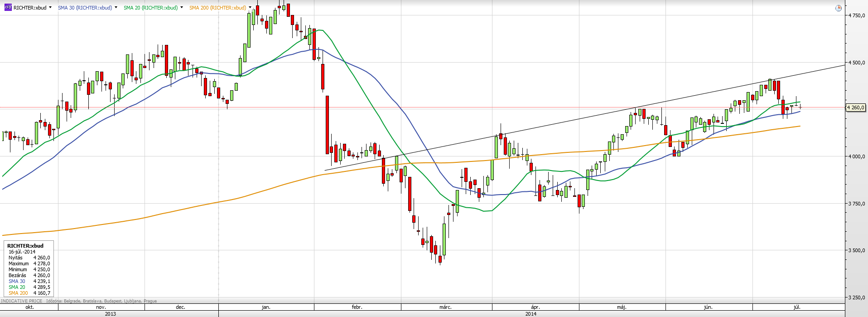Select the red dotted current price line

pos(422,107)
